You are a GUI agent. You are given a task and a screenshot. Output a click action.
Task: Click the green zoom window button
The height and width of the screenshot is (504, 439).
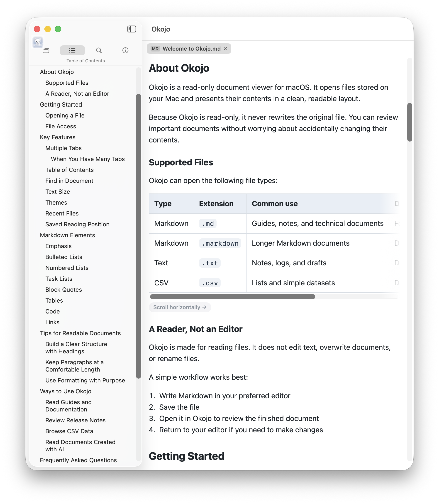coord(58,29)
